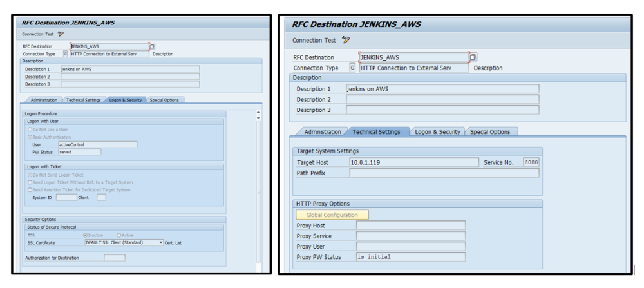Click Connection Test label in right window

click(x=314, y=40)
